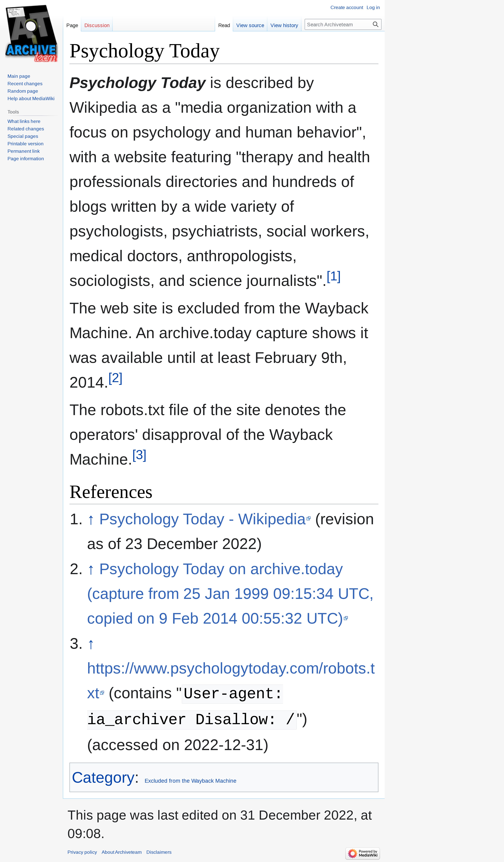The image size is (504, 862).
Task: Click the last edited timestamp text
Action: (220, 824)
